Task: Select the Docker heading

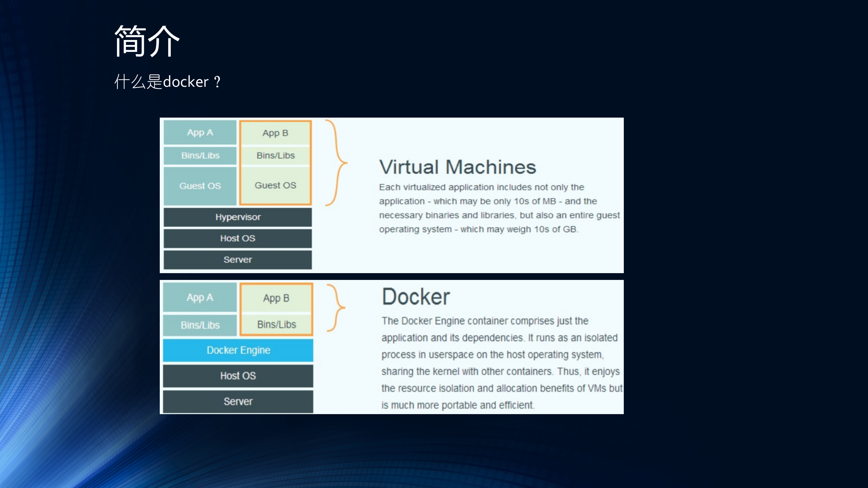Action: (x=415, y=297)
